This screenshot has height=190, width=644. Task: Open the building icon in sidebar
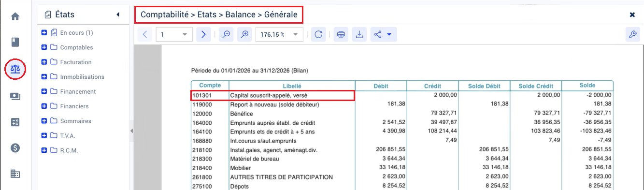[x=15, y=174]
